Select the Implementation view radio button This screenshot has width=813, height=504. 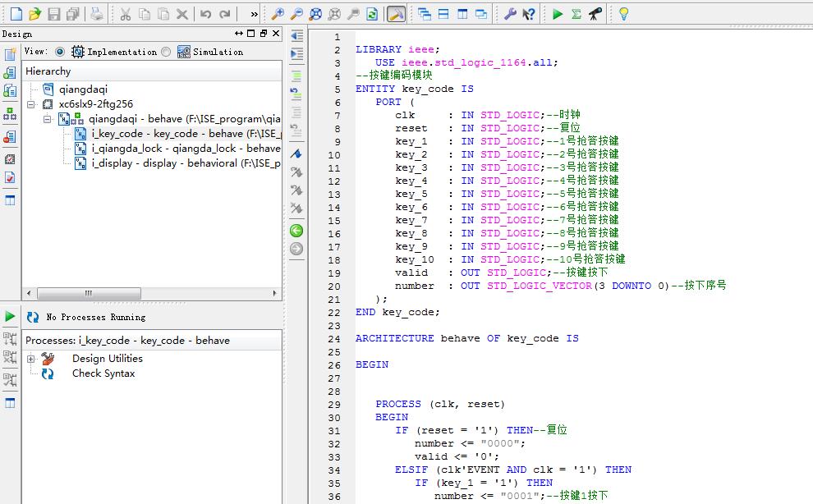60,52
